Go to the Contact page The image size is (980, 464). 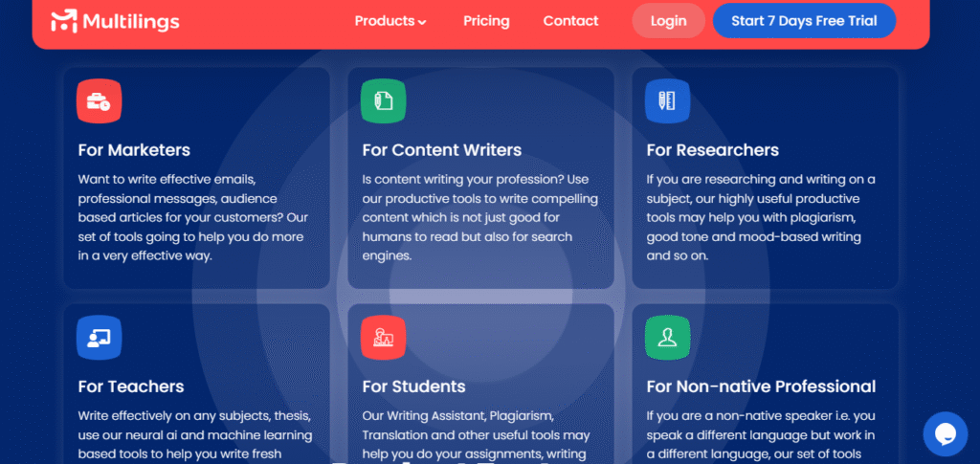click(x=570, y=21)
